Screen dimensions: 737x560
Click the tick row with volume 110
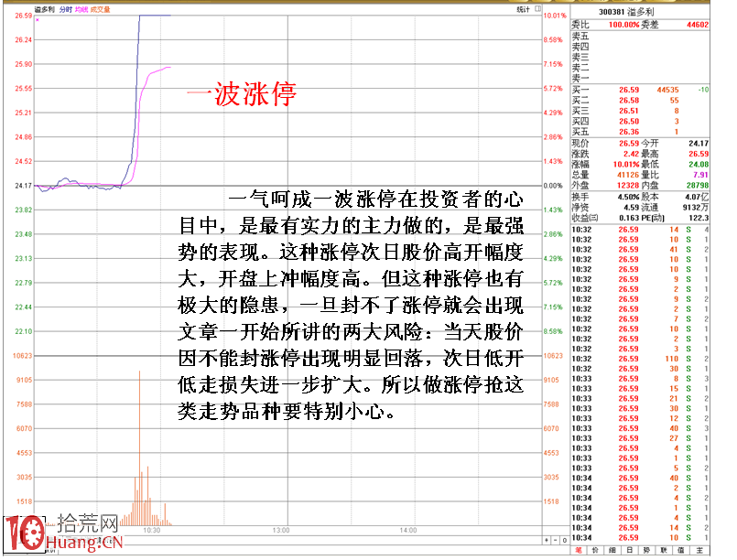[640, 359]
